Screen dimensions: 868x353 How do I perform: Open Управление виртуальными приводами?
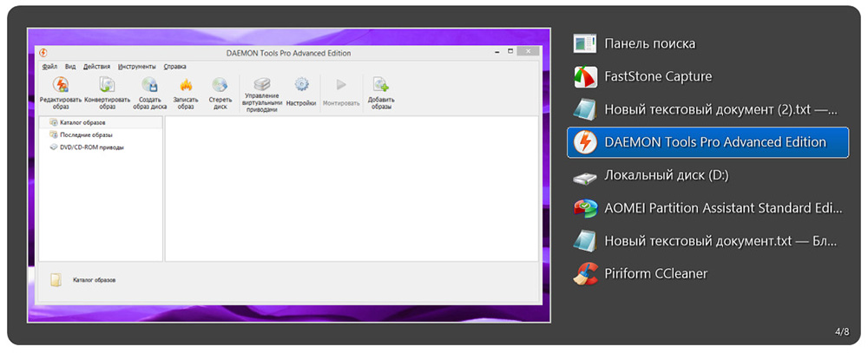pos(262,84)
